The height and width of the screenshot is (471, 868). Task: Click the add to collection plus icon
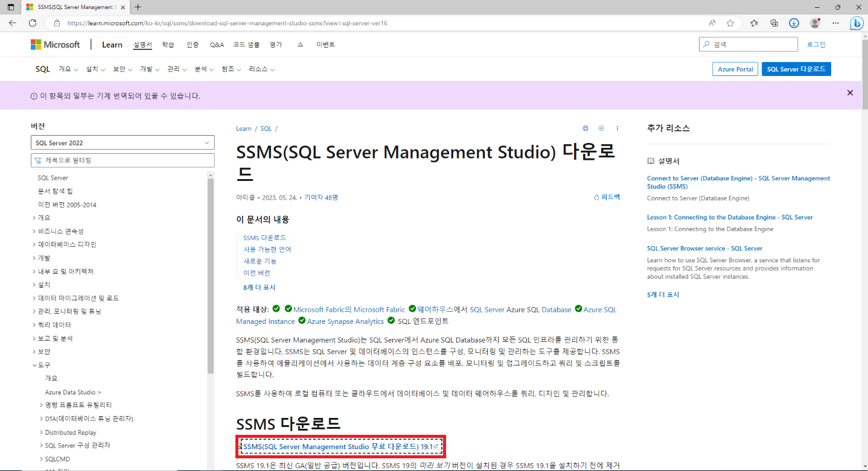coord(601,128)
